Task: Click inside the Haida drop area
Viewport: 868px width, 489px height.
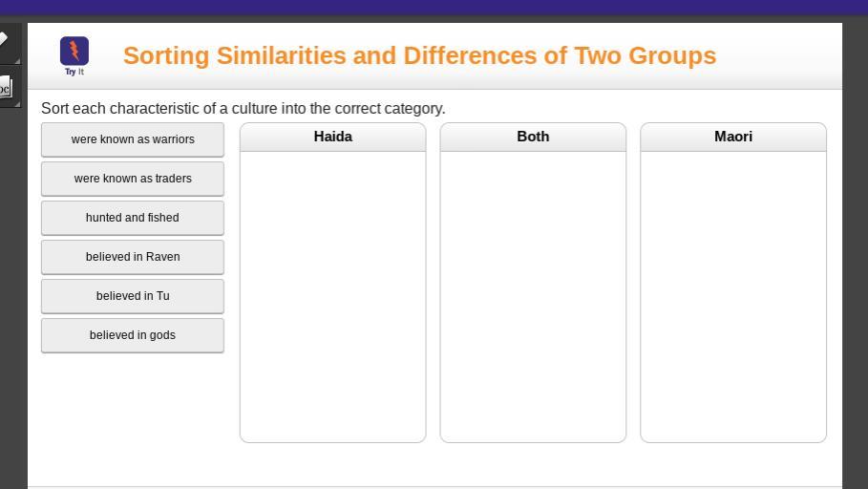Action: (x=332, y=296)
